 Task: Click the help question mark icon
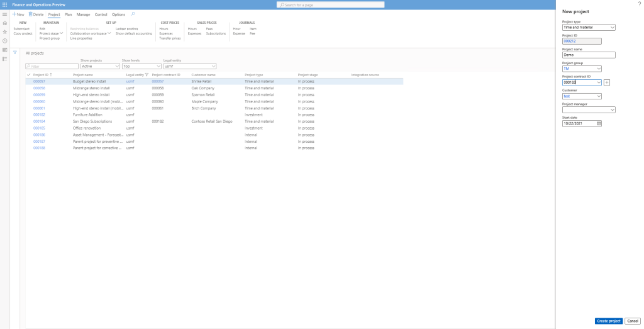pyautogui.click(x=639, y=3)
